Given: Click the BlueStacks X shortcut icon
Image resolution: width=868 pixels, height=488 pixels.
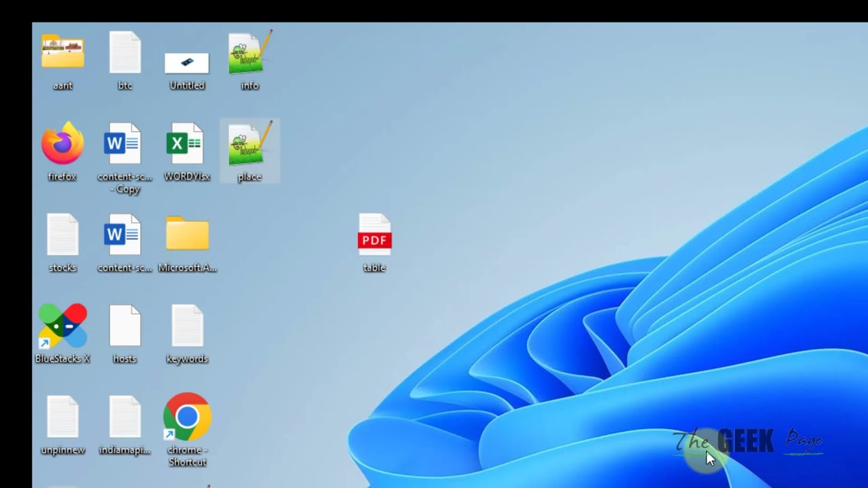Looking at the screenshot, I should [62, 326].
